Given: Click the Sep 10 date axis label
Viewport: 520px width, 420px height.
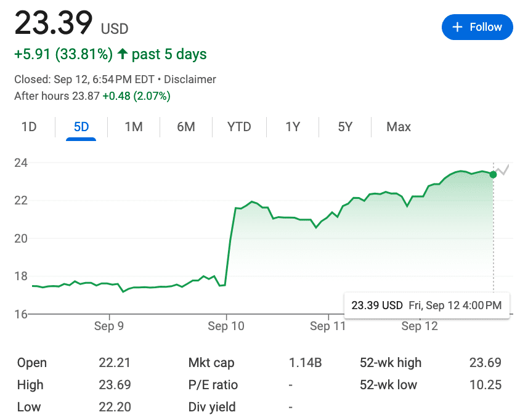Looking at the screenshot, I should click(x=226, y=326).
